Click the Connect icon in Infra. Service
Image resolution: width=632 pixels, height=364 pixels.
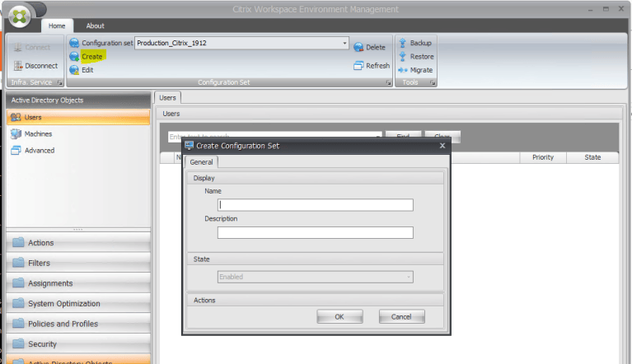18,48
